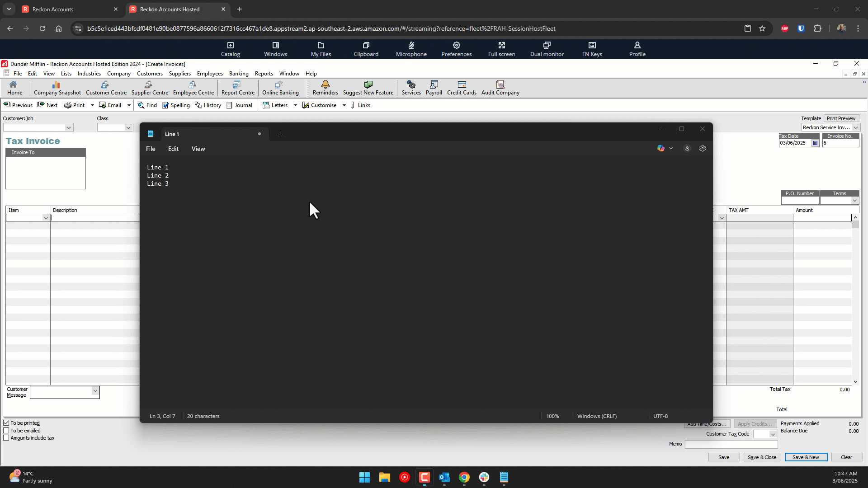The height and width of the screenshot is (488, 868).
Task: Open the Customer Centre
Action: tap(106, 88)
